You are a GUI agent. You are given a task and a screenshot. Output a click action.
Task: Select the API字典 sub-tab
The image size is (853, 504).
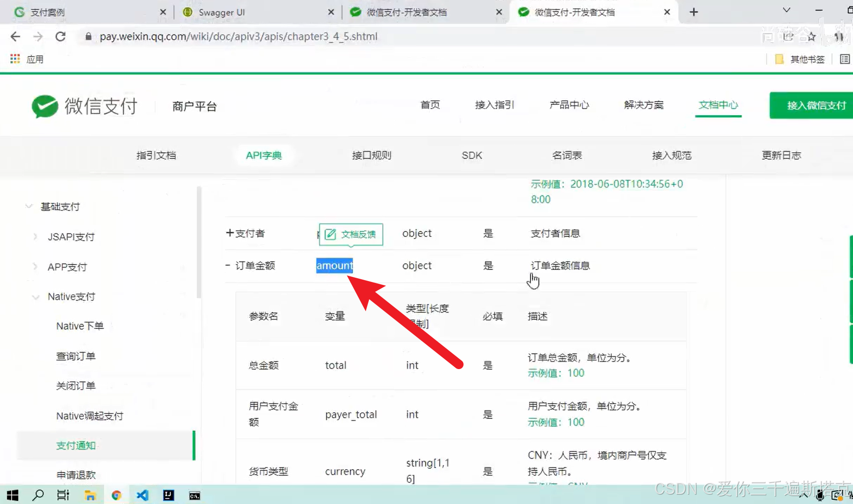(x=264, y=156)
